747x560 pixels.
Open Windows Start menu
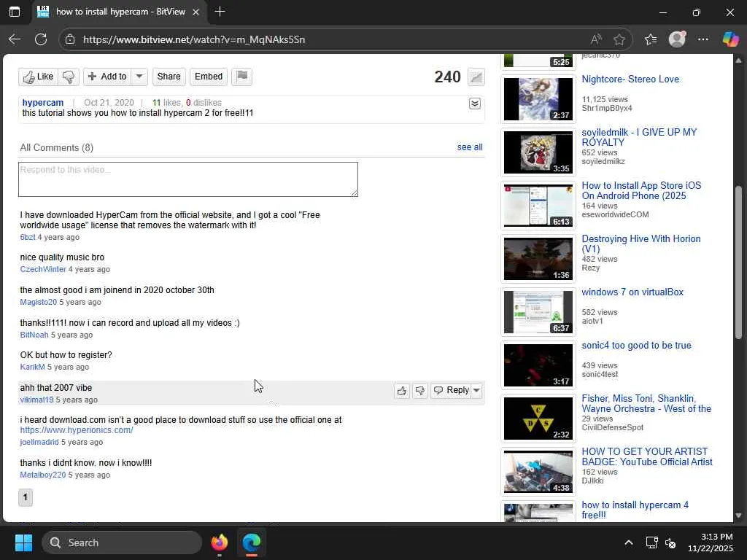click(x=23, y=542)
